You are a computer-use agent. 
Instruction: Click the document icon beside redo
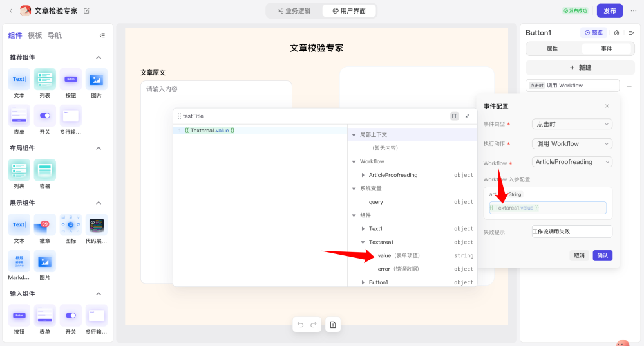(x=333, y=325)
